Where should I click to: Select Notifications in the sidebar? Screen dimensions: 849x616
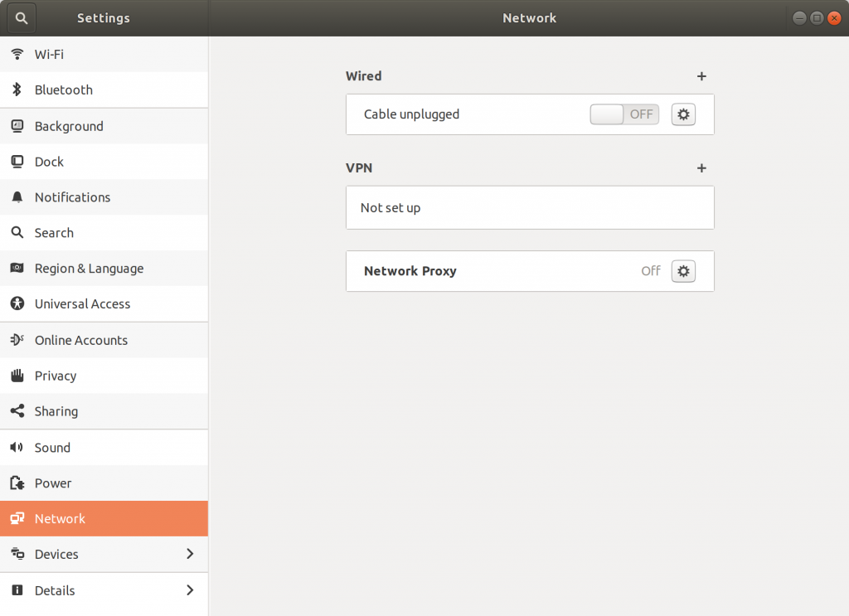(x=72, y=197)
